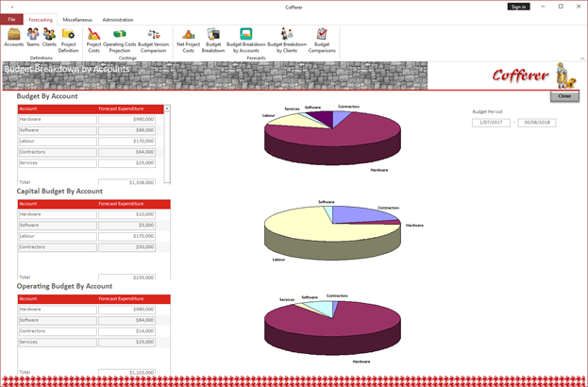Click the $84,000 Software operating field
588x387 pixels.
126,321
